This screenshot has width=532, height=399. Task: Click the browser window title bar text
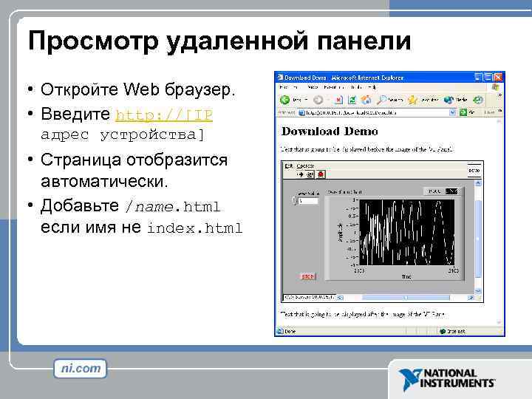click(344, 78)
